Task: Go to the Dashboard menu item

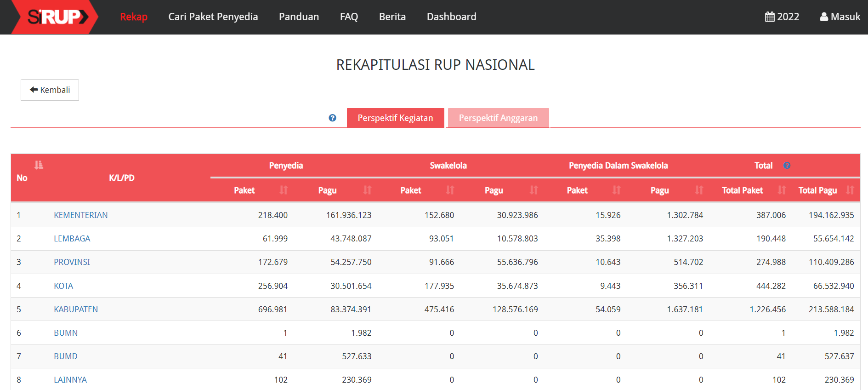Action: (451, 17)
